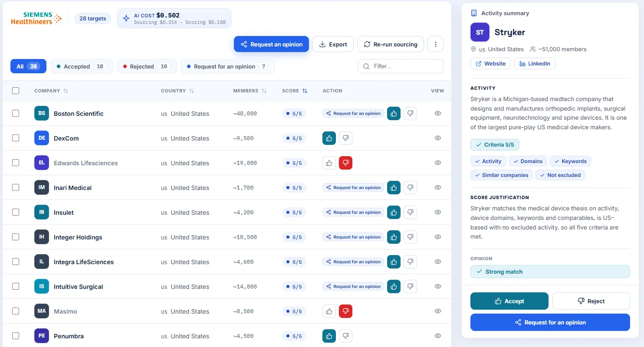Viewport: 644px width, 347px height.
Task: Click the ST avatar for Stryker
Action: click(x=480, y=32)
